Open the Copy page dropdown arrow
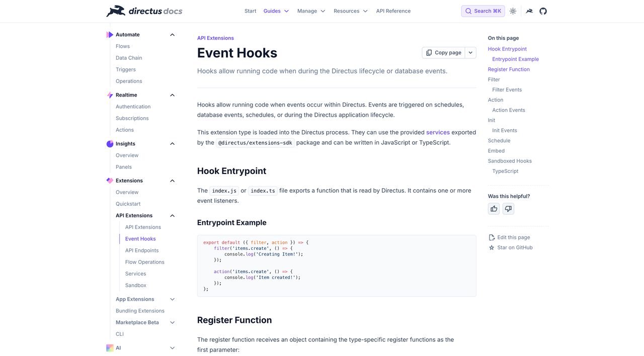The width and height of the screenshot is (644, 356). pos(470,53)
